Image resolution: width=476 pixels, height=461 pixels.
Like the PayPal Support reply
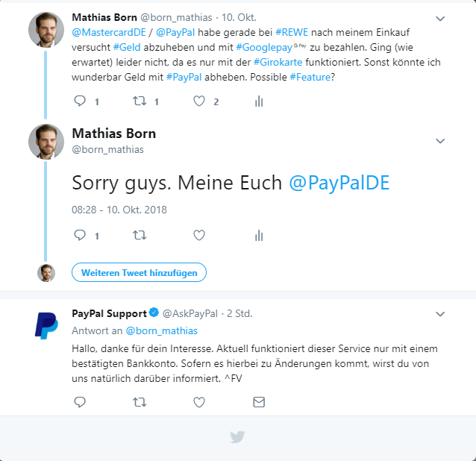click(199, 402)
